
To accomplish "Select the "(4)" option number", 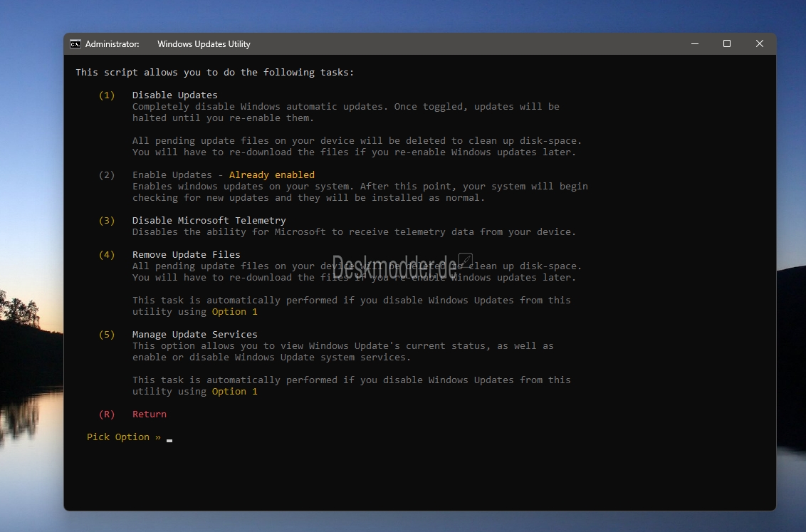I will pyautogui.click(x=107, y=254).
